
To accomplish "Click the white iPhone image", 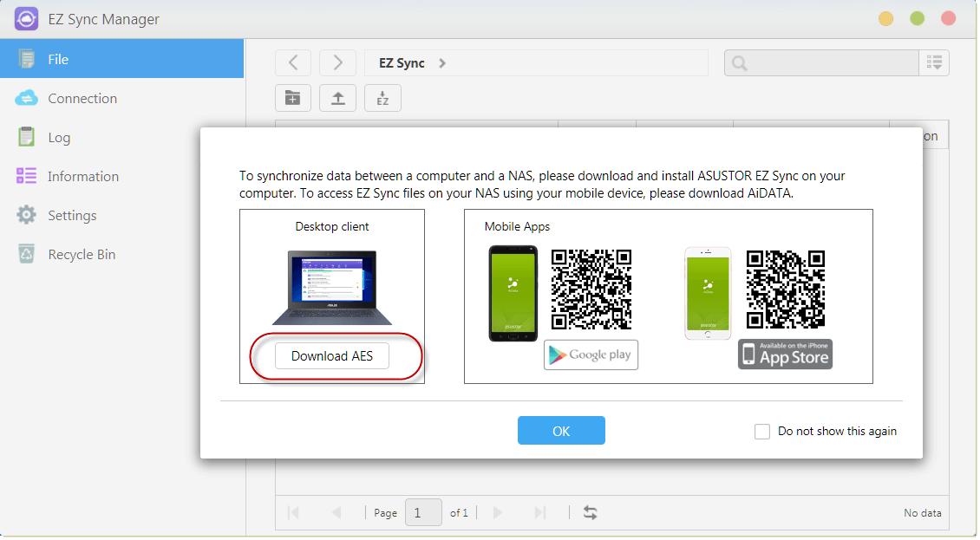I will (x=708, y=294).
